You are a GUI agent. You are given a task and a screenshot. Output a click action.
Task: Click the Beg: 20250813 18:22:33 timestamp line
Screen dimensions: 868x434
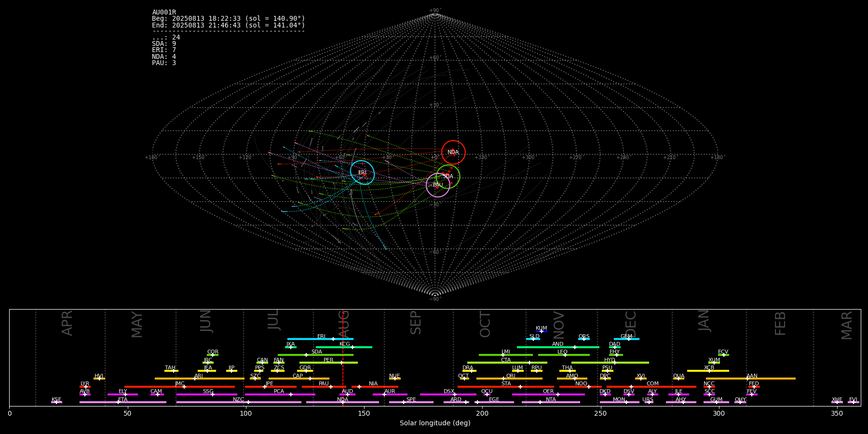(229, 19)
